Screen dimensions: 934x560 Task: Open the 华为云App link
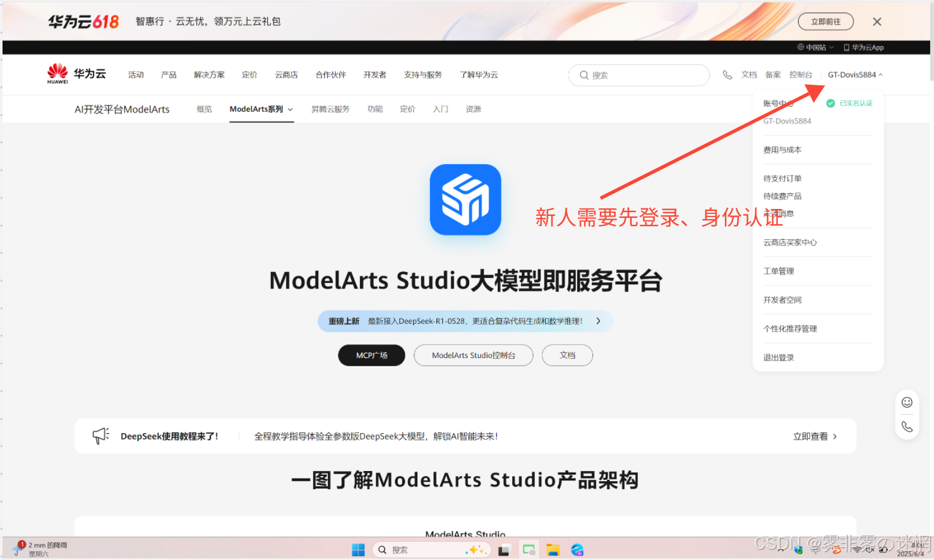coord(864,47)
